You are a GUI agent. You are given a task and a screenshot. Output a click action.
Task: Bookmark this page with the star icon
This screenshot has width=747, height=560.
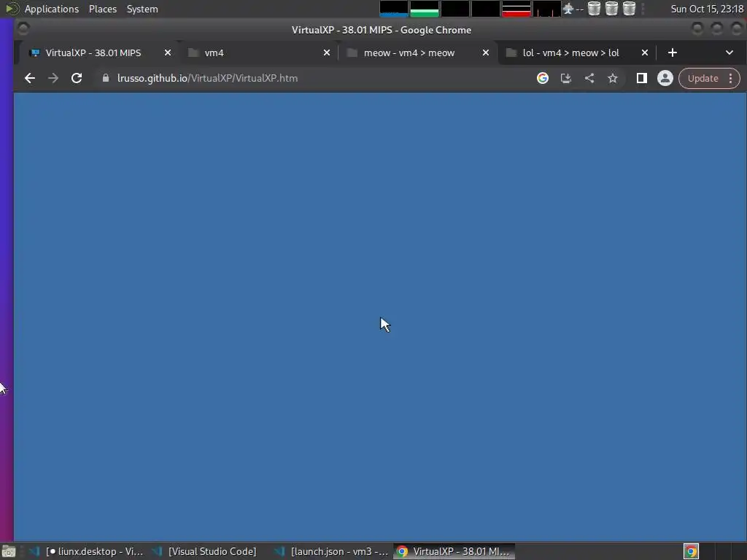[613, 78]
